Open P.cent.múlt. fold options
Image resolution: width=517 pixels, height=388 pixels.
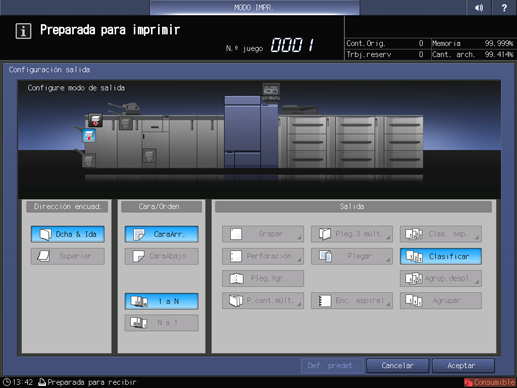(263, 300)
